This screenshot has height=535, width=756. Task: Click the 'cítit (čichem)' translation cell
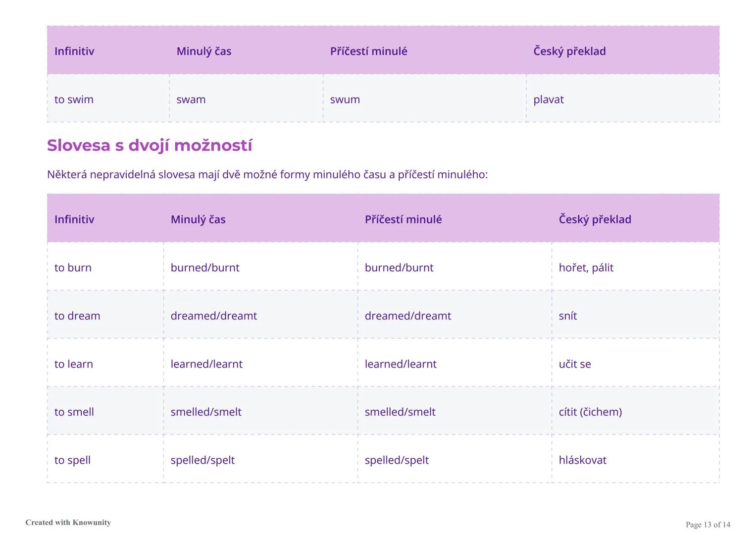pyautogui.click(x=590, y=412)
